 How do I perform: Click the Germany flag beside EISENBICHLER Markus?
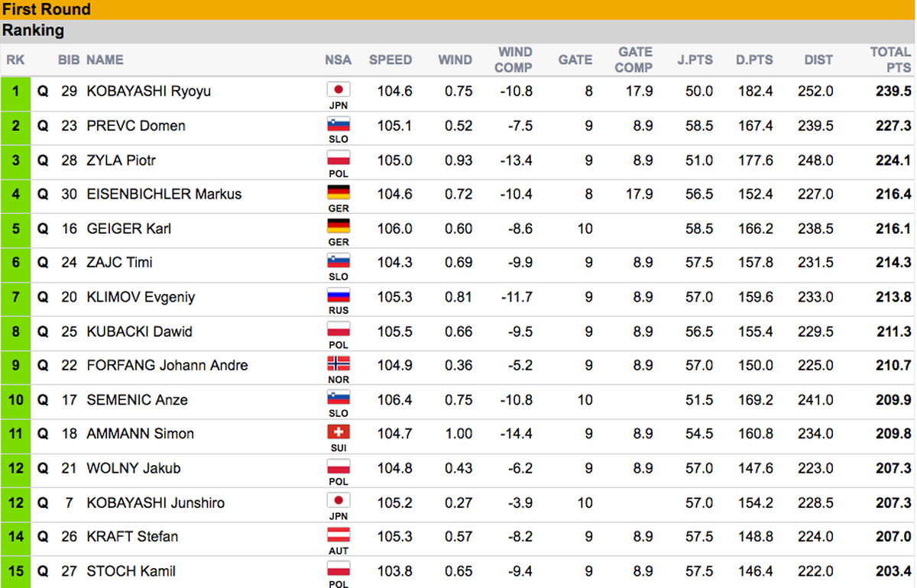(x=338, y=192)
